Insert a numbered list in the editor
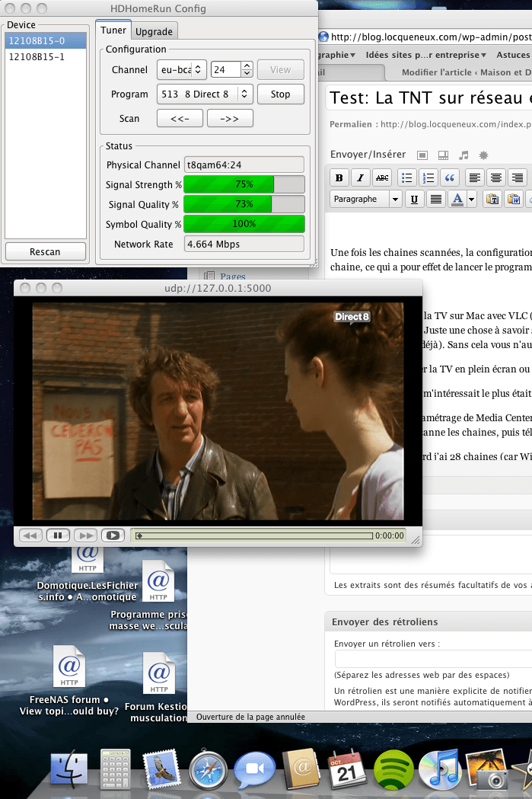Viewport: 532px width, 799px height. 428,177
